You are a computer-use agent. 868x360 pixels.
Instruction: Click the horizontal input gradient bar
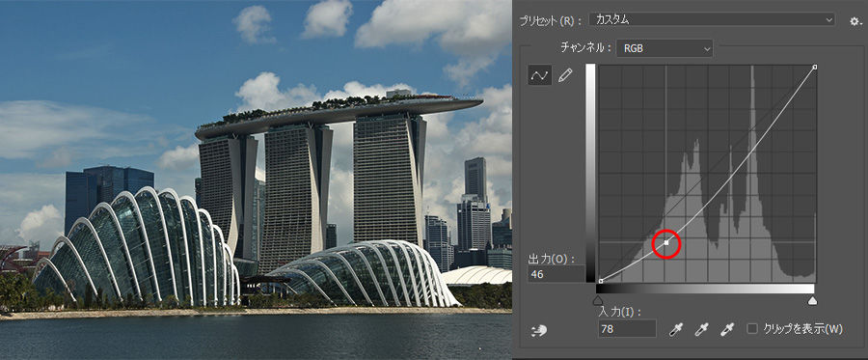[x=705, y=289]
